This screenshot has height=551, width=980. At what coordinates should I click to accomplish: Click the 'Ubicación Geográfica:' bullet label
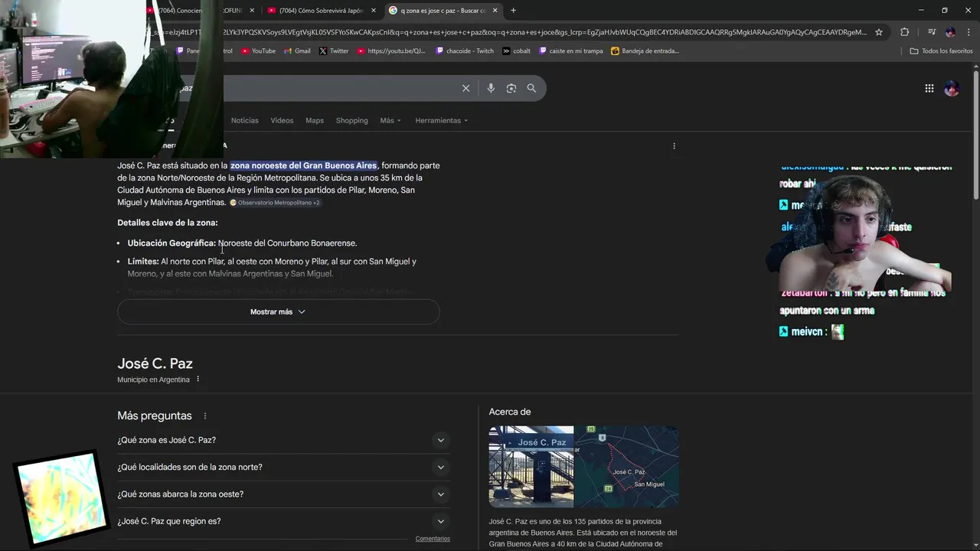click(x=171, y=243)
